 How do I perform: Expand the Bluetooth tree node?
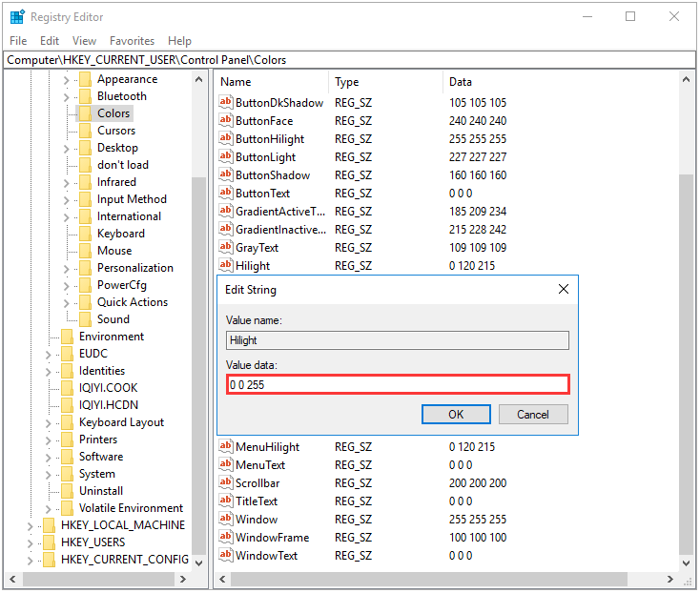66,97
